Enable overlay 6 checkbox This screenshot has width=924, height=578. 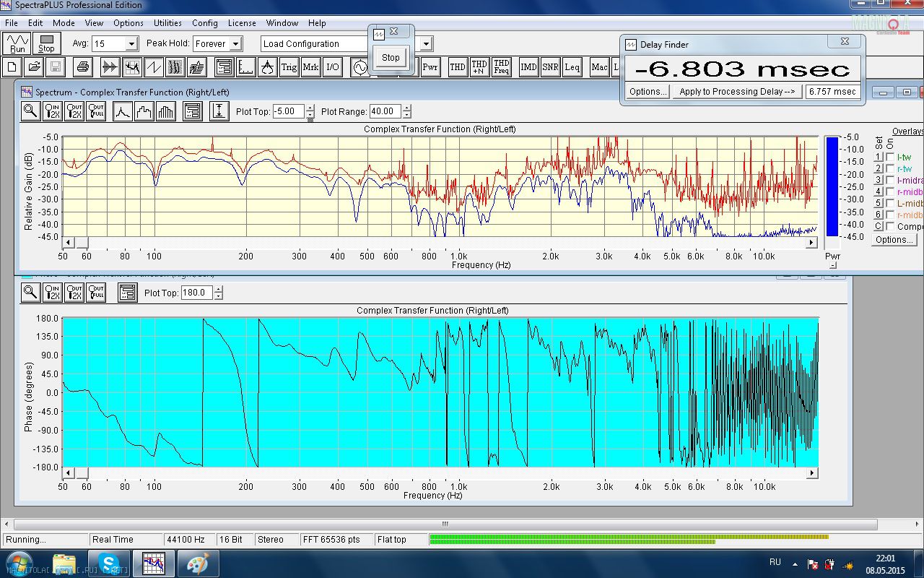click(890, 215)
